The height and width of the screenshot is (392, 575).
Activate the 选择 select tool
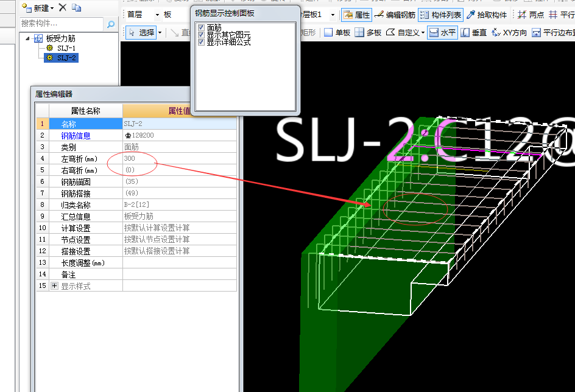(x=141, y=33)
